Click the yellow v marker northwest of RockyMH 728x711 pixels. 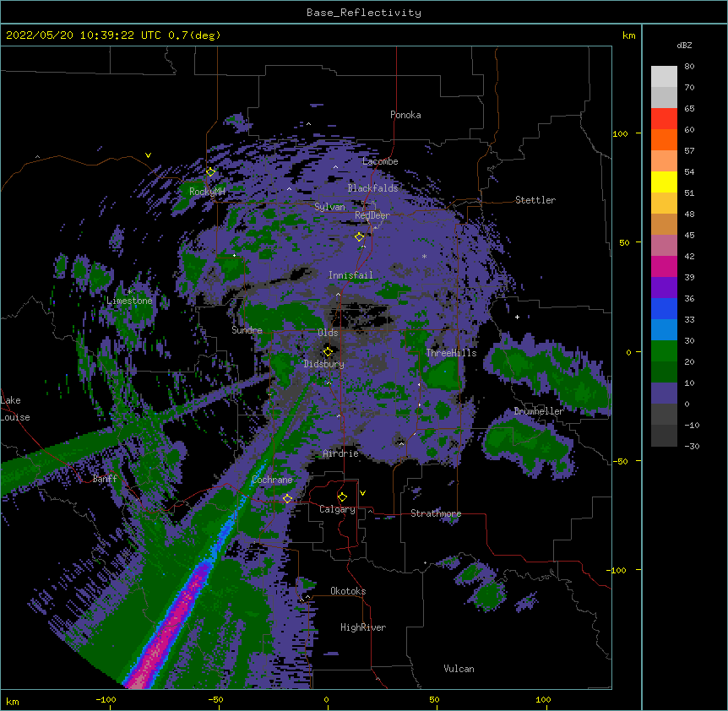pos(148,155)
